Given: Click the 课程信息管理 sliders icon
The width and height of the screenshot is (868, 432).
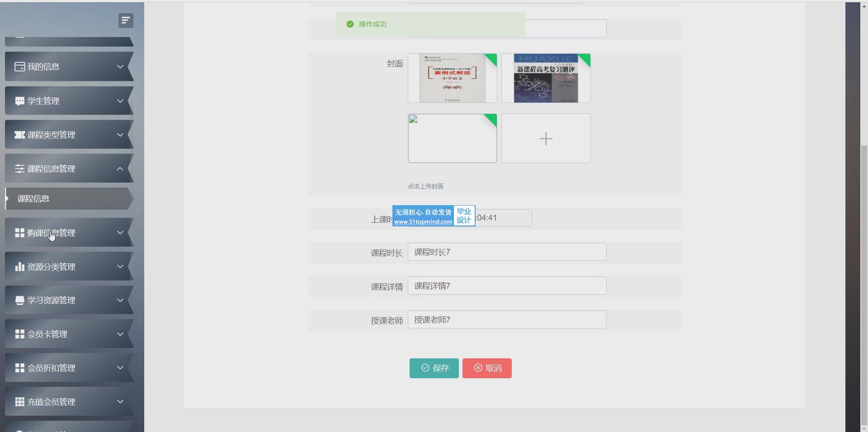Looking at the screenshot, I should pyautogui.click(x=19, y=169).
